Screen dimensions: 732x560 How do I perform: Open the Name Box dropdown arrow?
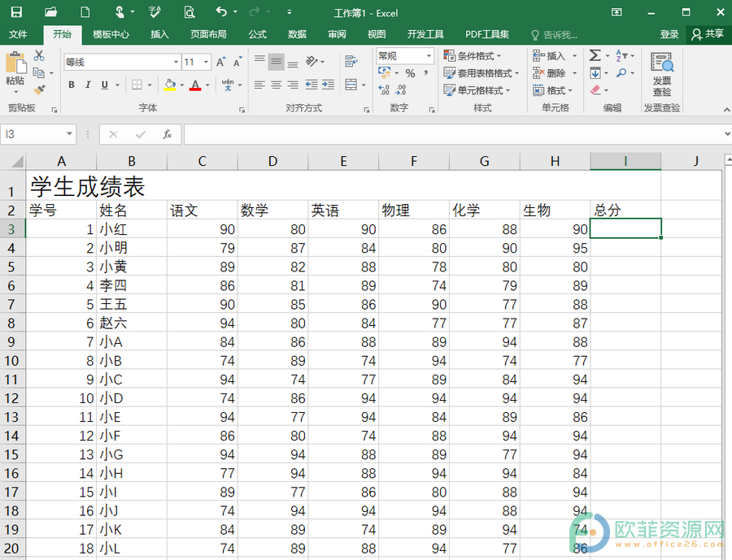(69, 134)
